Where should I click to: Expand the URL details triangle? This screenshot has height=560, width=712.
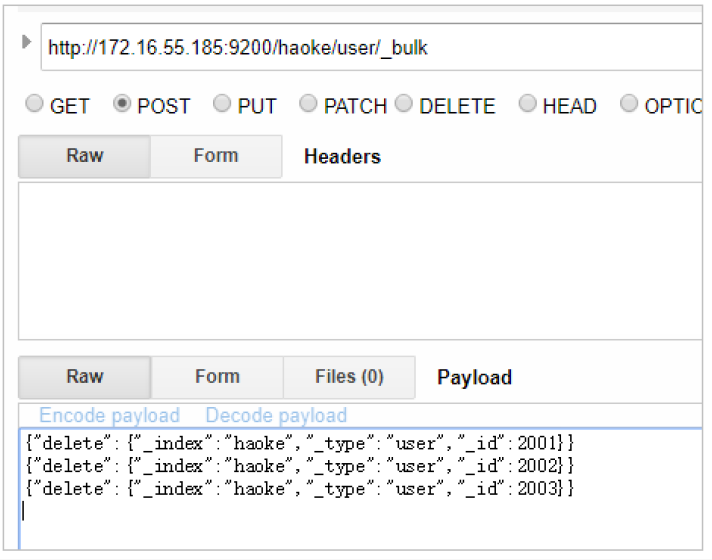tap(26, 42)
